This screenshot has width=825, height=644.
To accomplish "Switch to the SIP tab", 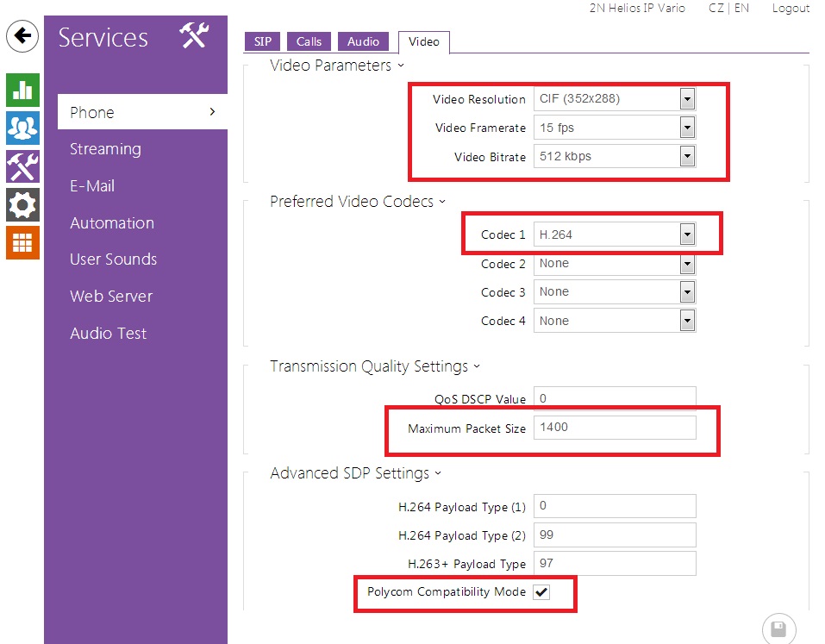I will click(x=263, y=41).
